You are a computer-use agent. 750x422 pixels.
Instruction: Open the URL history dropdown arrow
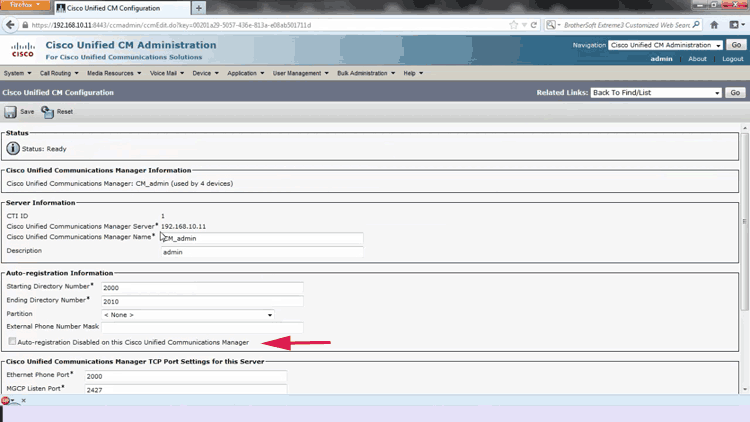click(x=524, y=25)
